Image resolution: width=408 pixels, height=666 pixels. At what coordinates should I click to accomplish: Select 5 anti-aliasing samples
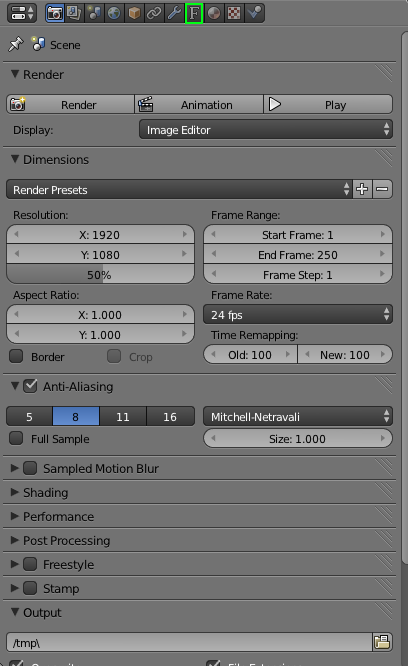[x=29, y=417]
